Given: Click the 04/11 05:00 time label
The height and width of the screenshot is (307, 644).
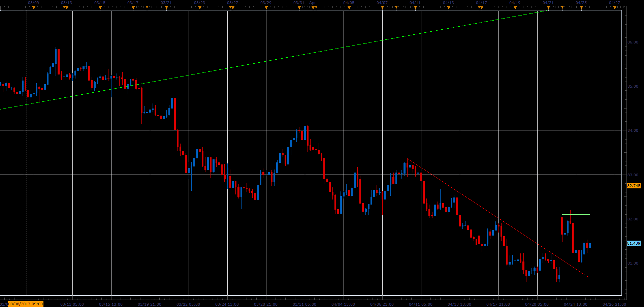Looking at the screenshot, I should click(x=421, y=304).
